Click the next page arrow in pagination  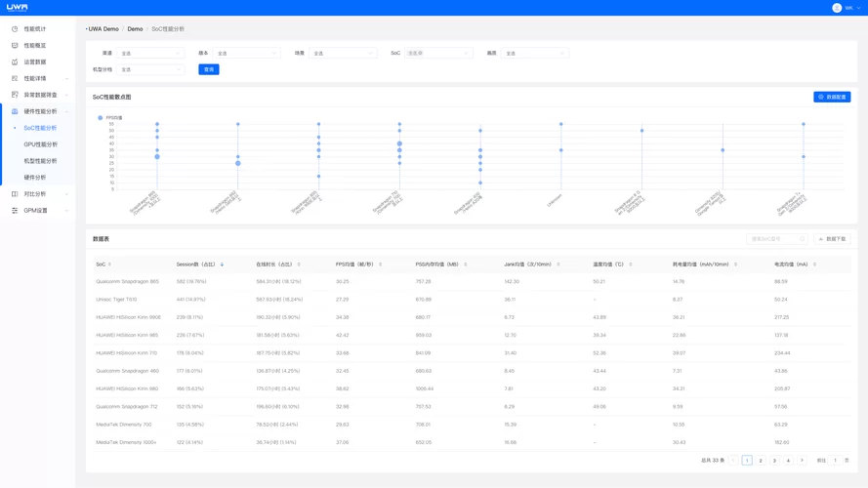coord(802,461)
